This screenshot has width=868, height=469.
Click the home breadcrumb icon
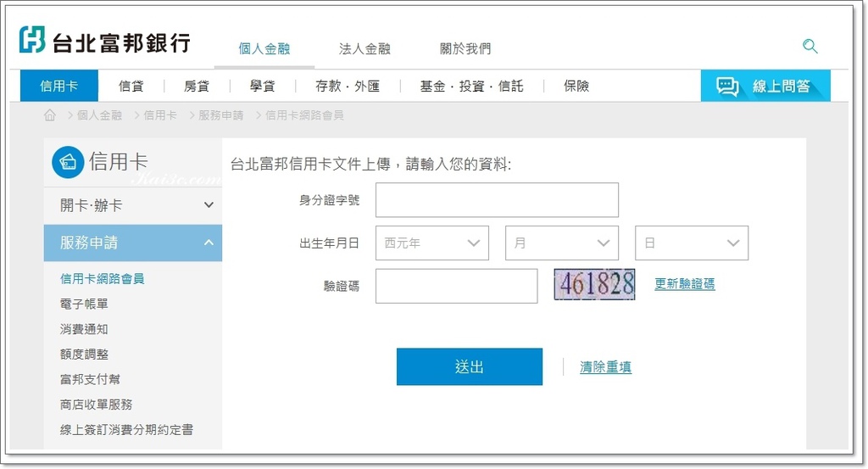tap(50, 115)
